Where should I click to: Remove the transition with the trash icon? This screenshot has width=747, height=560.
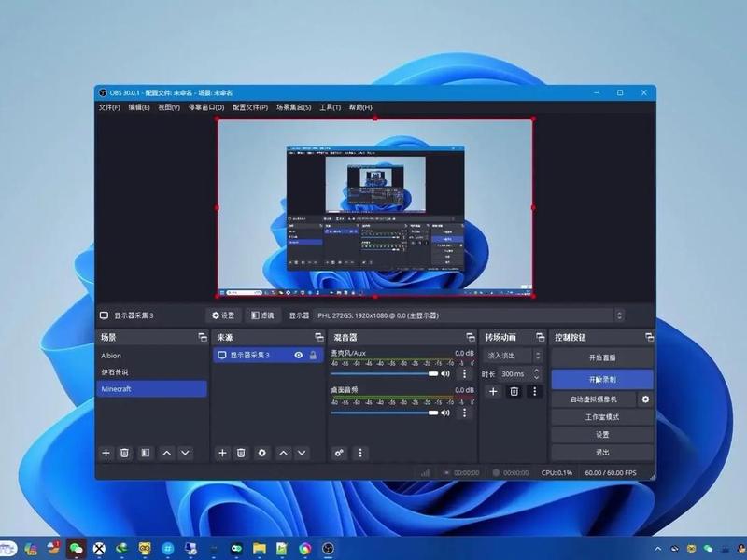click(514, 391)
